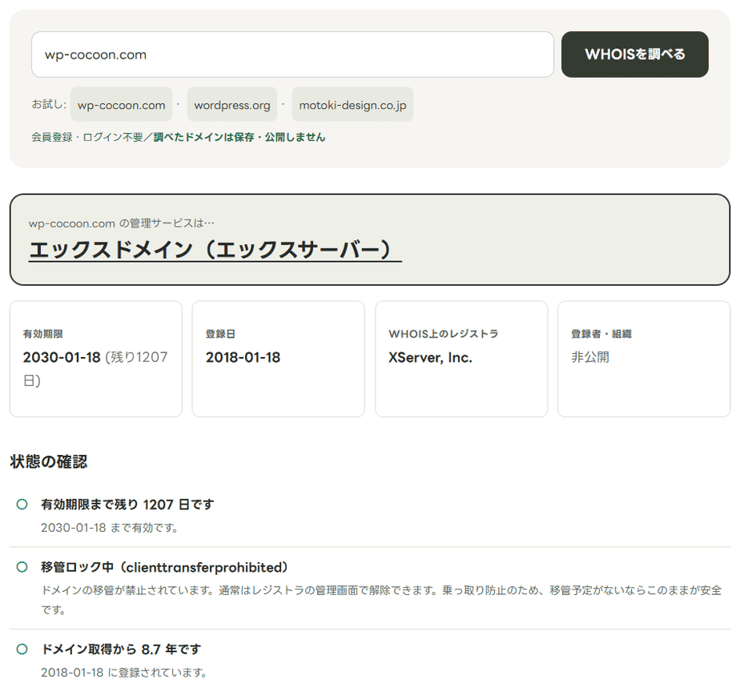Click the text 2030-01-18 まで有効です。
The image size is (740, 700).
[x=110, y=528]
